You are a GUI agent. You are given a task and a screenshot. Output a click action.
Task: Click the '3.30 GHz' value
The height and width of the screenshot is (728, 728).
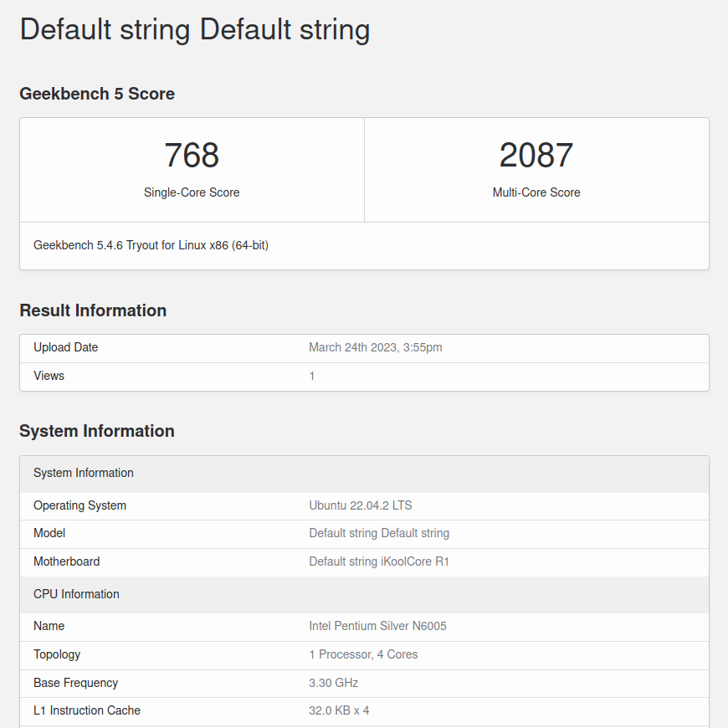(x=333, y=683)
